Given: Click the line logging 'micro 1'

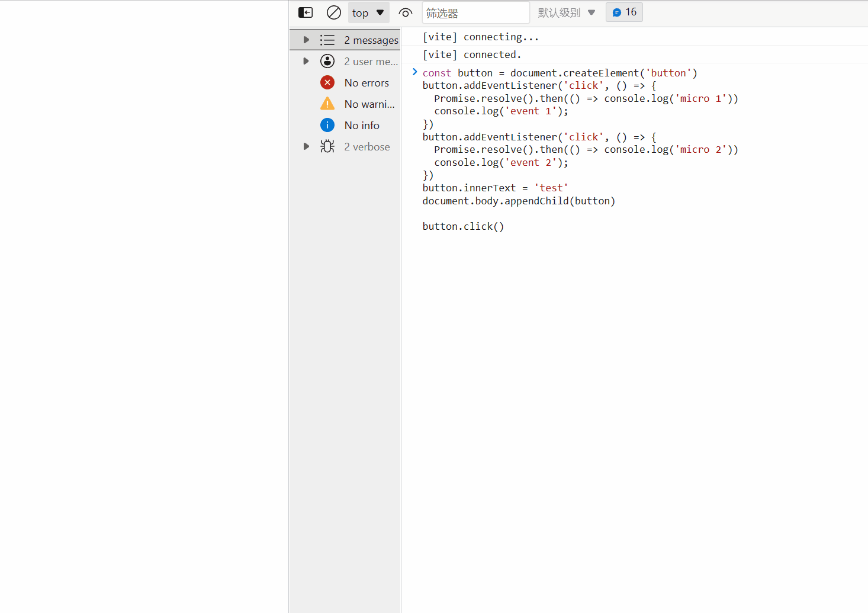Looking at the screenshot, I should click(x=586, y=98).
